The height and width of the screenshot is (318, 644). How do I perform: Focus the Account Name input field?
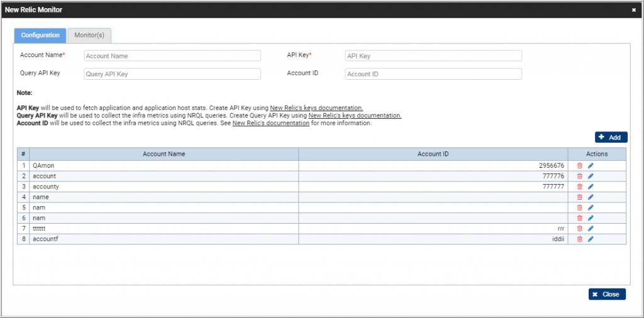coord(172,56)
